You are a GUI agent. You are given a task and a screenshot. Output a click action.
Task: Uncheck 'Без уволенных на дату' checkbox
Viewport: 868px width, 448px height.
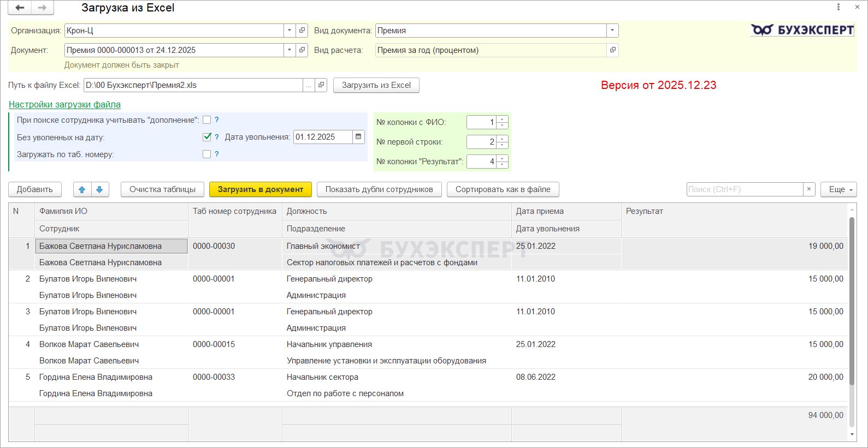click(x=206, y=137)
